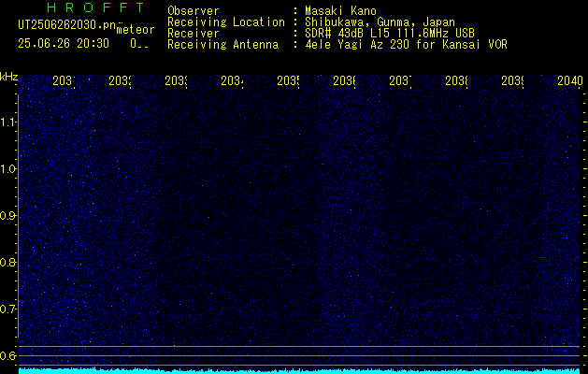Click the HROFFT title text
Image resolution: width=588 pixels, height=374 pixels.
[x=96, y=7]
